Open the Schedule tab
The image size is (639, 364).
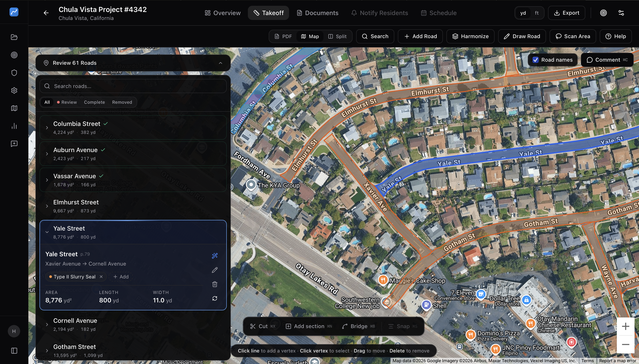[439, 13]
